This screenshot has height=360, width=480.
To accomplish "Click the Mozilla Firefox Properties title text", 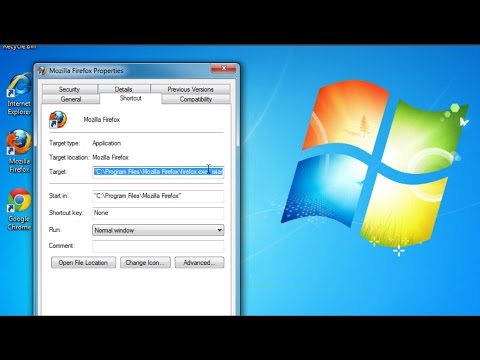I will [86, 71].
